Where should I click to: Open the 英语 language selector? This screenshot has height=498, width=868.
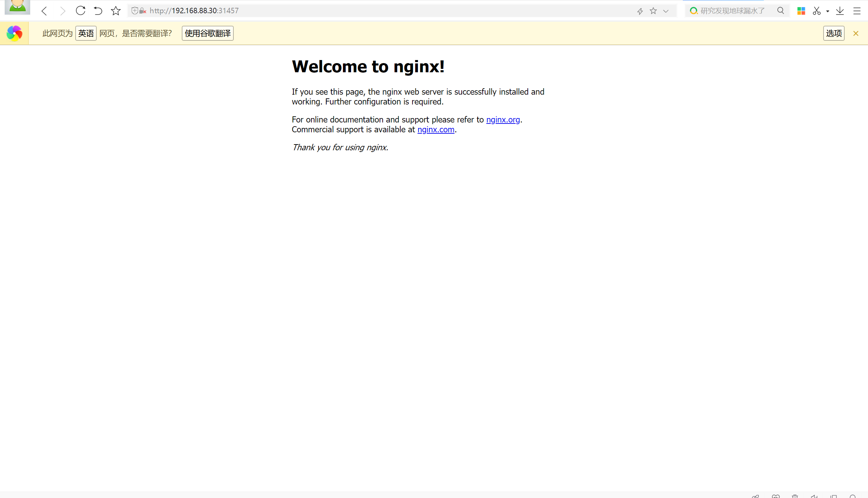[x=86, y=33]
